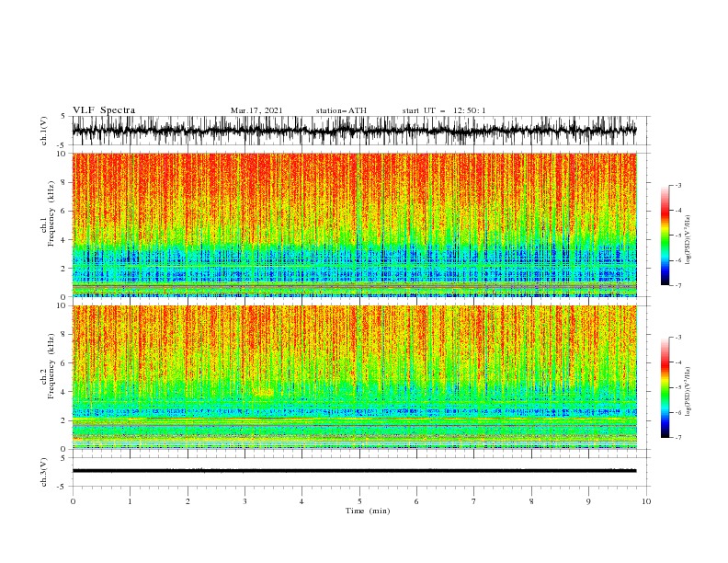Click the "-3" value on ch.2 colorbar

pyautogui.click(x=678, y=338)
